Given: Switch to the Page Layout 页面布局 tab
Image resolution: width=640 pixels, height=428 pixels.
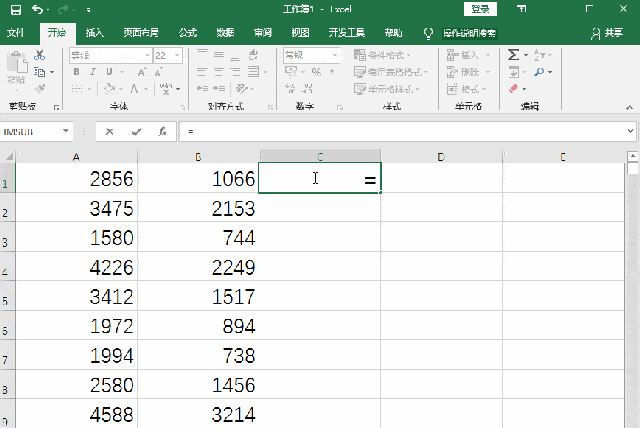Looking at the screenshot, I should click(x=141, y=33).
